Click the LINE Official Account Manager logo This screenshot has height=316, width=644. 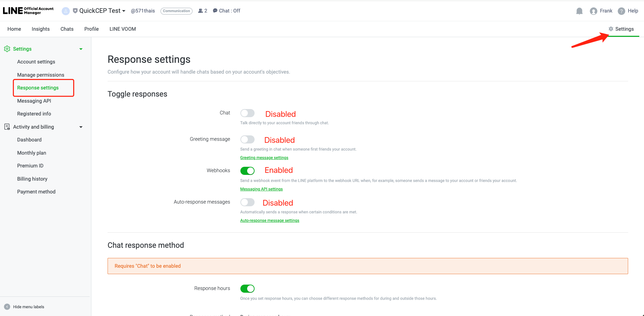28,11
